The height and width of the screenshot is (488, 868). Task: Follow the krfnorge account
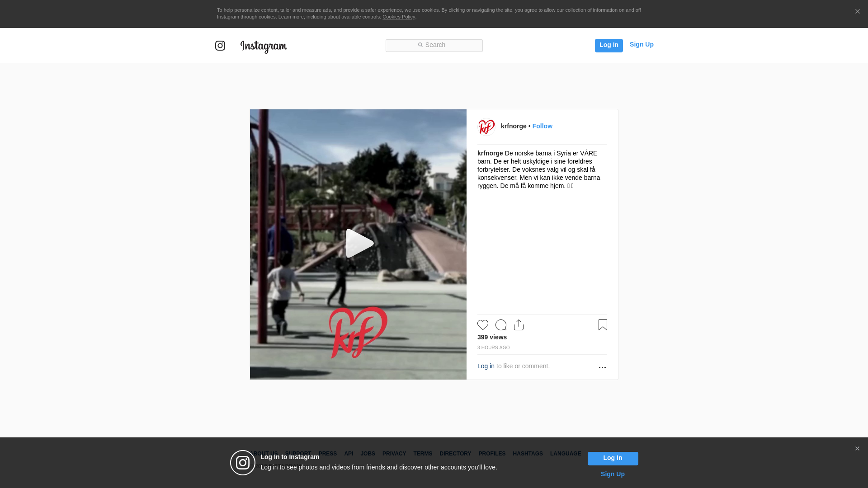tap(542, 126)
